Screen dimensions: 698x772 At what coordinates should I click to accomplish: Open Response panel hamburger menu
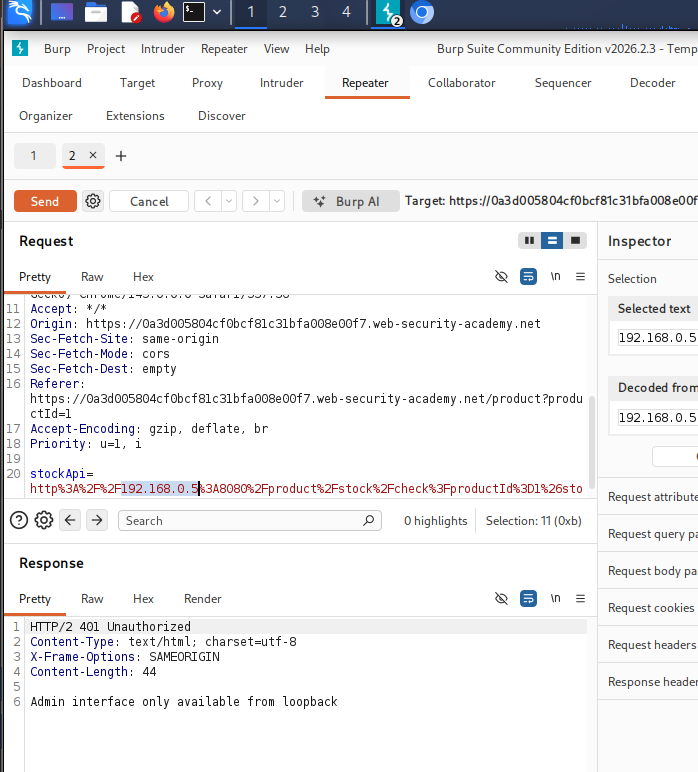point(580,598)
